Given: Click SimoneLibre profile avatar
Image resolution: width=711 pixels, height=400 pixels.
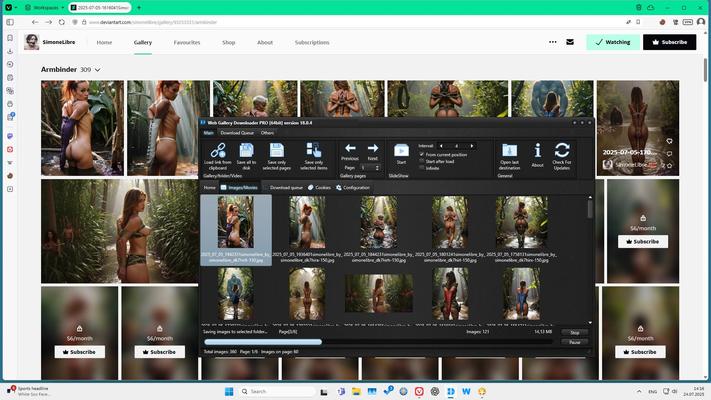Looking at the screenshot, I should [31, 42].
